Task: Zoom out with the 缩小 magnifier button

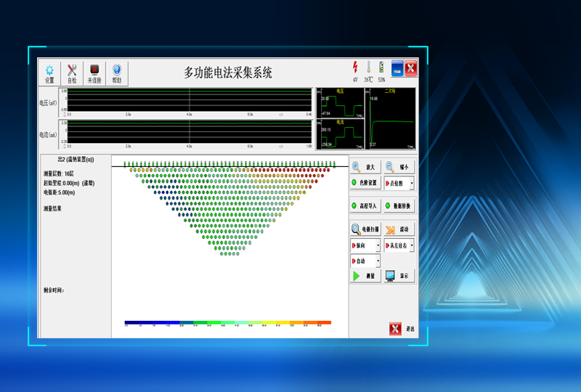Action: (399, 167)
